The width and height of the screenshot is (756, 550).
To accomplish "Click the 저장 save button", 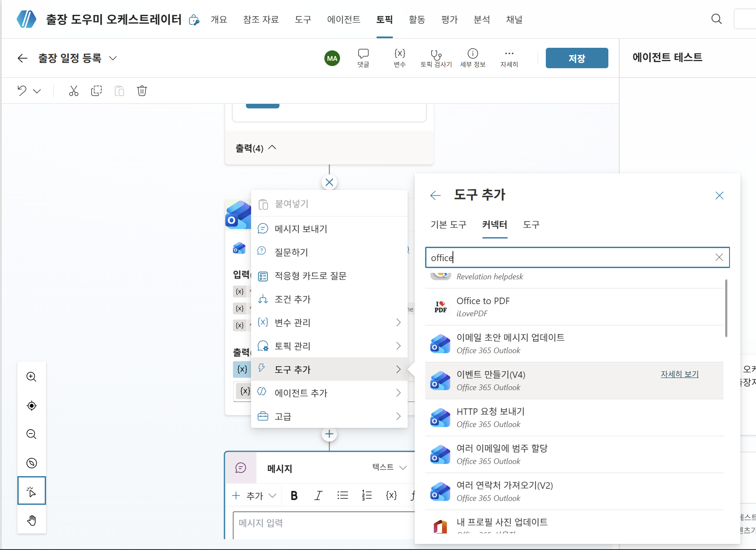I will pos(577,58).
